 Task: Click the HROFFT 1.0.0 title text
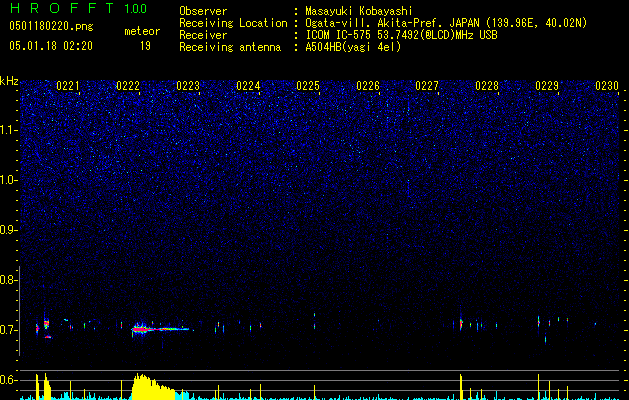tap(78, 8)
